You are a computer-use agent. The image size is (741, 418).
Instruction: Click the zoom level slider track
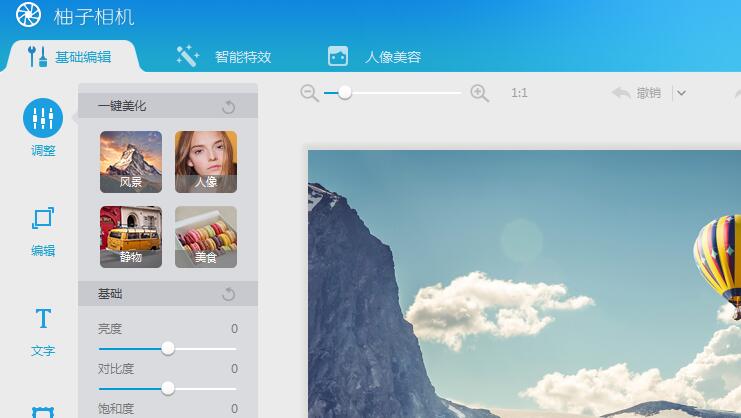click(x=393, y=93)
